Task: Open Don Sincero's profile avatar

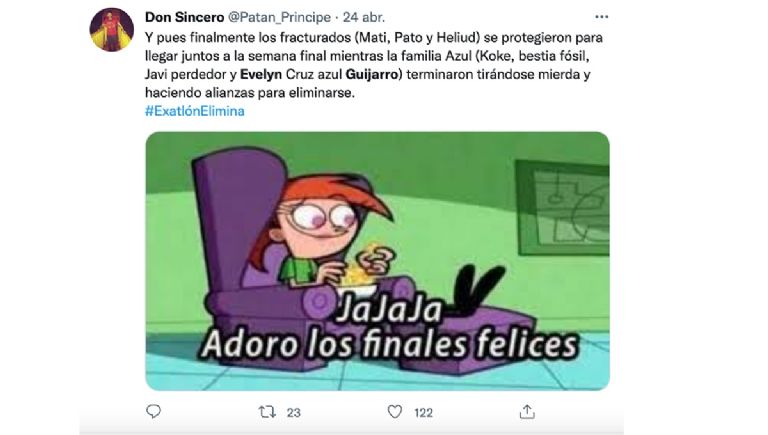Action: coord(112,29)
